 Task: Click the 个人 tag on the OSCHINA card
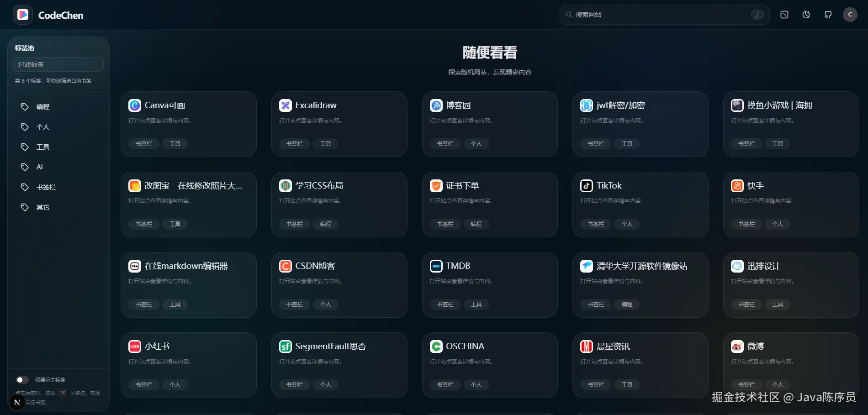pyautogui.click(x=476, y=385)
